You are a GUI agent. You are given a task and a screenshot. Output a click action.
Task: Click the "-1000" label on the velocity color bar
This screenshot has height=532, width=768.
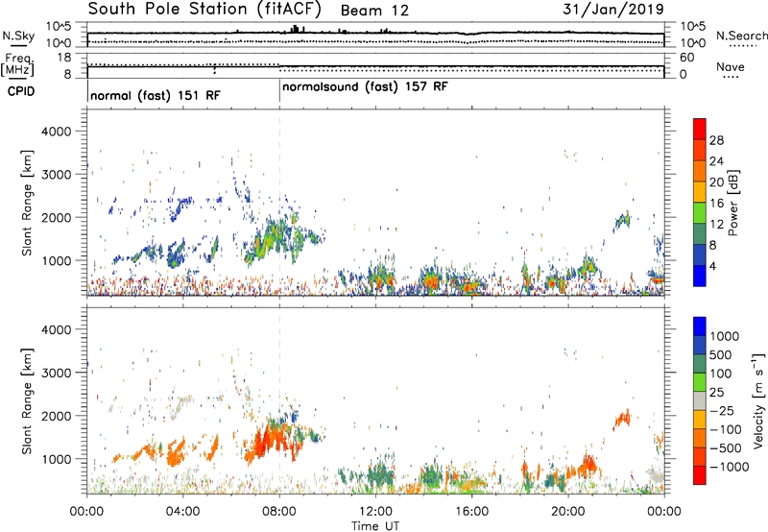[729, 467]
